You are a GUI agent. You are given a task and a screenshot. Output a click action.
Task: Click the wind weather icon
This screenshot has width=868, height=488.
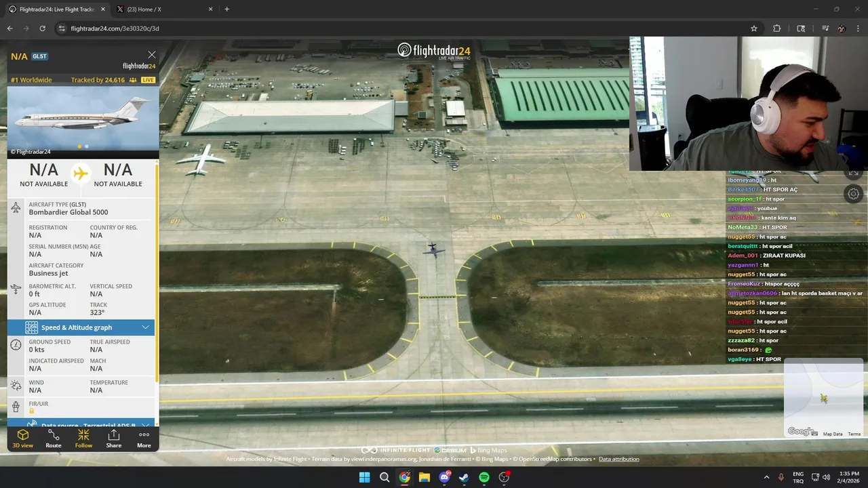[16, 386]
